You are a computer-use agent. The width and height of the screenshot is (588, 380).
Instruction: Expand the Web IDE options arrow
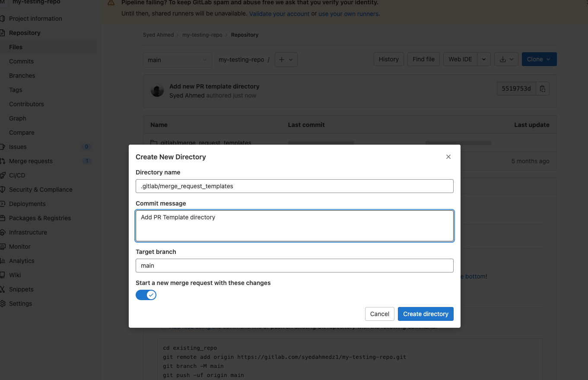[484, 60]
